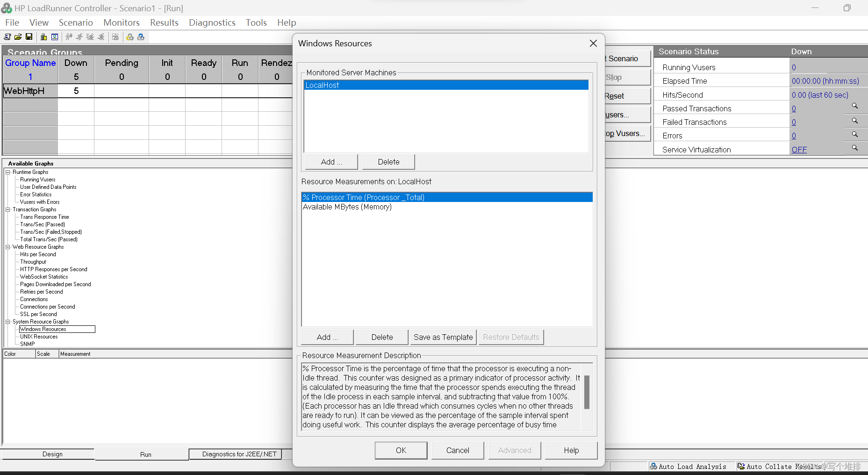Click the Passed Transactions value link
The width and height of the screenshot is (868, 475).
794,108
